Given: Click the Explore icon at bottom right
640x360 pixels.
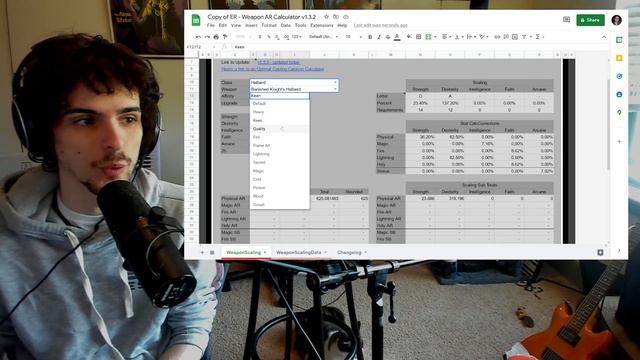Looking at the screenshot, I should pyautogui.click(x=600, y=253).
